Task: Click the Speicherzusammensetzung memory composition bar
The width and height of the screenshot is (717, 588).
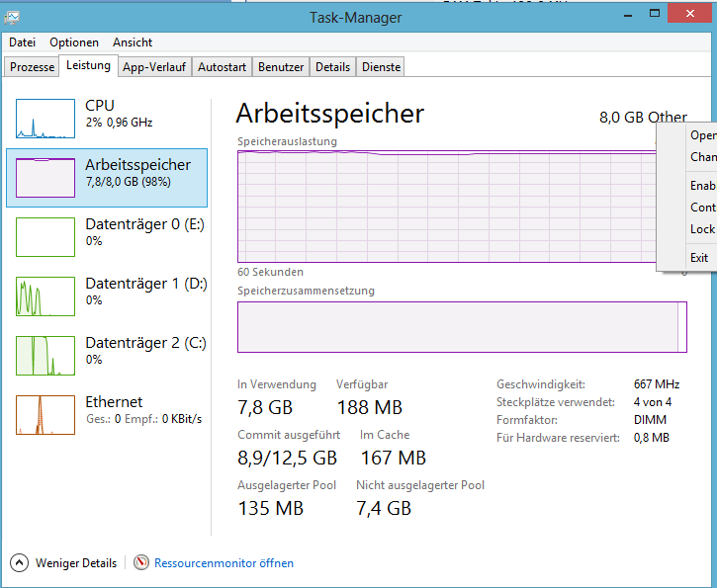Action: [461, 327]
